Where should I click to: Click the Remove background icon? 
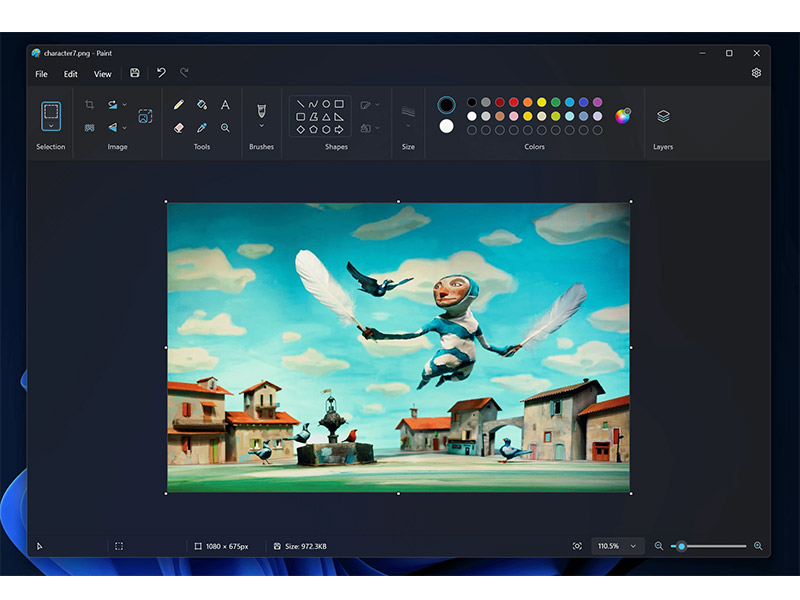coord(89,128)
